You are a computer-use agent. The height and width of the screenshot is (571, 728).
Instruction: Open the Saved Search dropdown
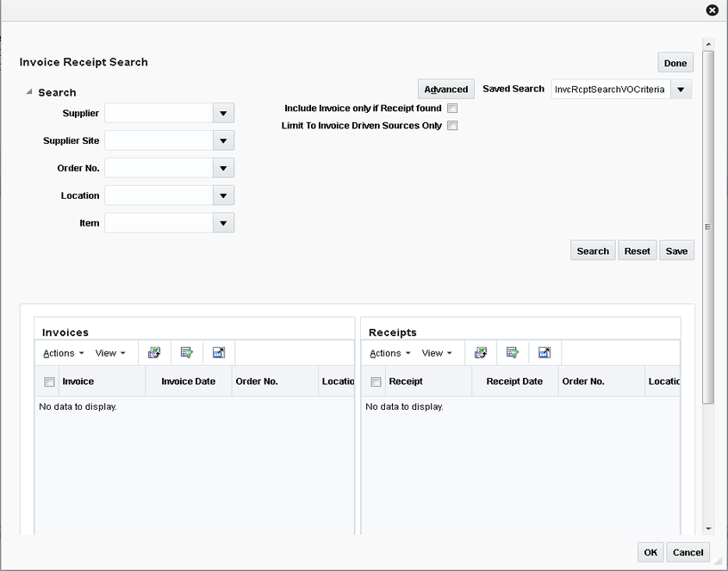click(x=681, y=89)
